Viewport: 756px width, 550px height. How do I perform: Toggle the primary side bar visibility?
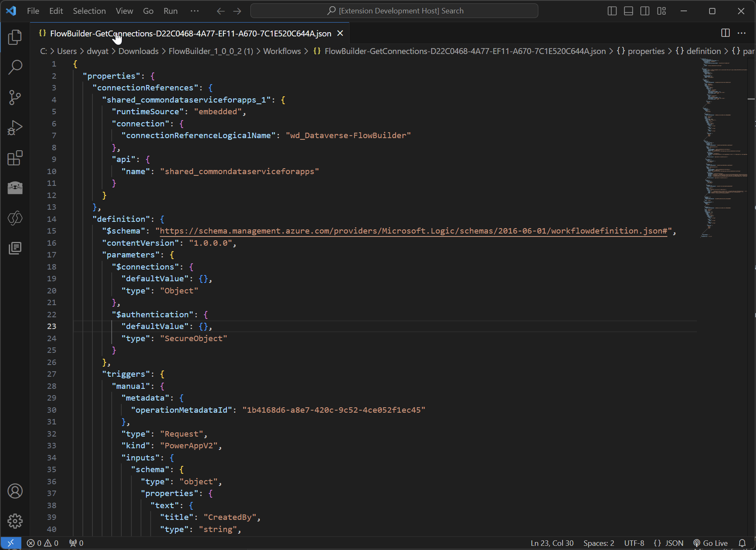[x=612, y=11]
